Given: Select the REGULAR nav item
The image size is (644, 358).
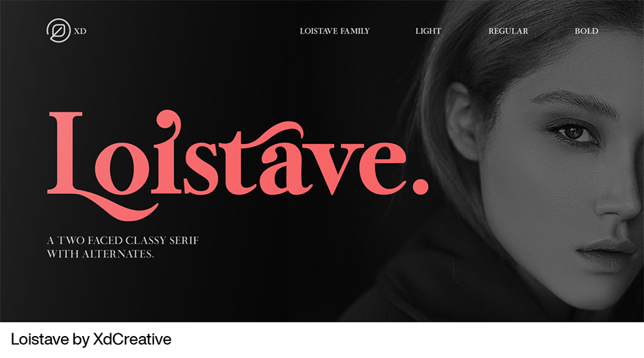Looking at the screenshot, I should click(508, 32).
